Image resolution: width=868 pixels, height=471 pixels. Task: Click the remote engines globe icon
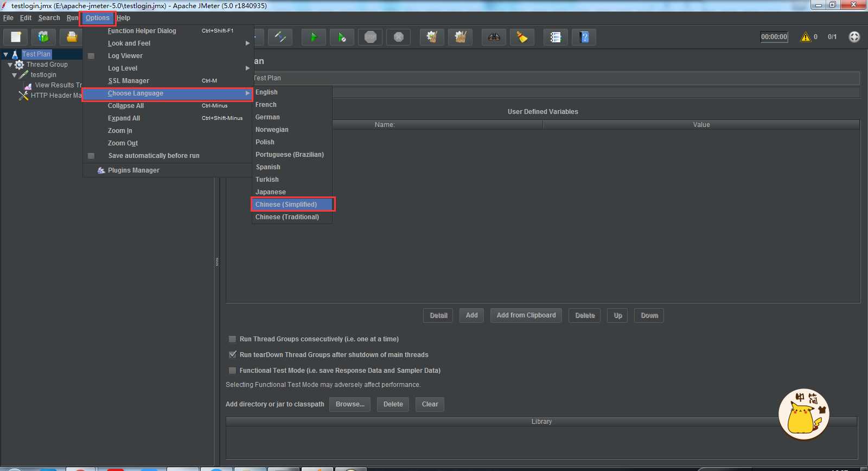pos(854,37)
